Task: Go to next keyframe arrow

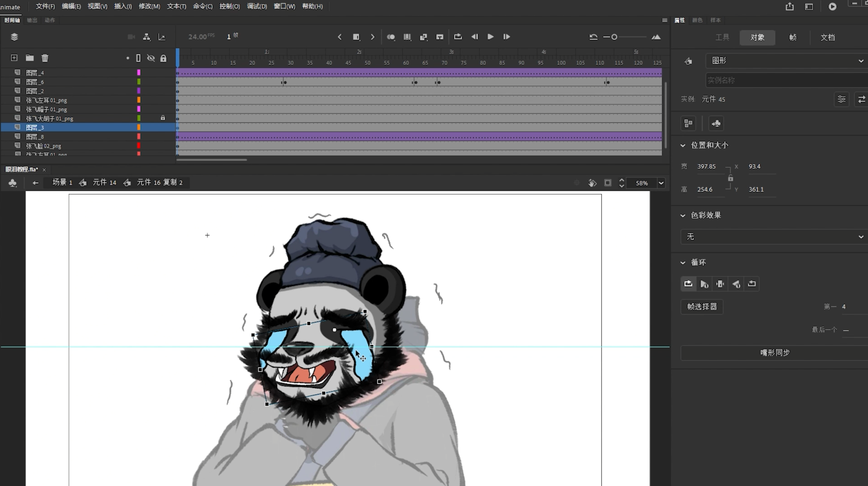Action: [373, 37]
